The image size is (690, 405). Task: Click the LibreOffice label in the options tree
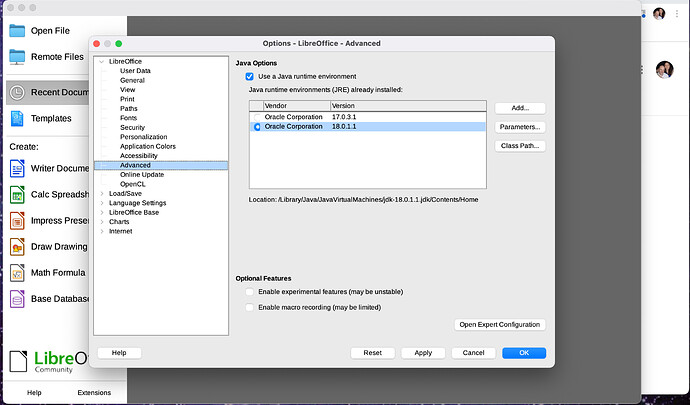(x=125, y=62)
